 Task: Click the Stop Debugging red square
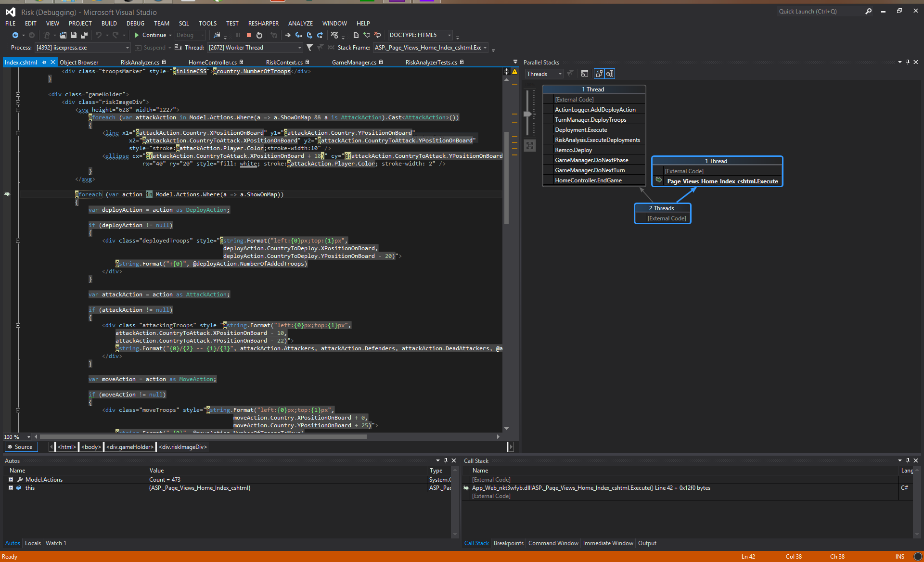249,35
